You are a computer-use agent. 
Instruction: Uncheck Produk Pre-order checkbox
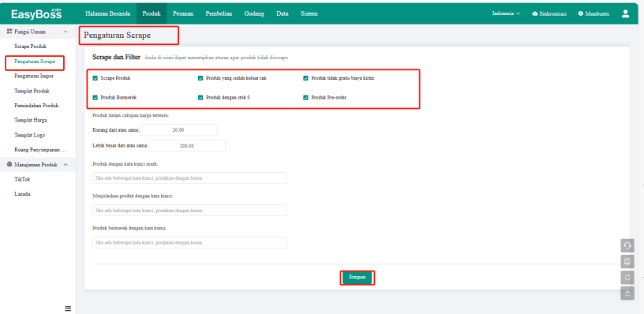305,98
